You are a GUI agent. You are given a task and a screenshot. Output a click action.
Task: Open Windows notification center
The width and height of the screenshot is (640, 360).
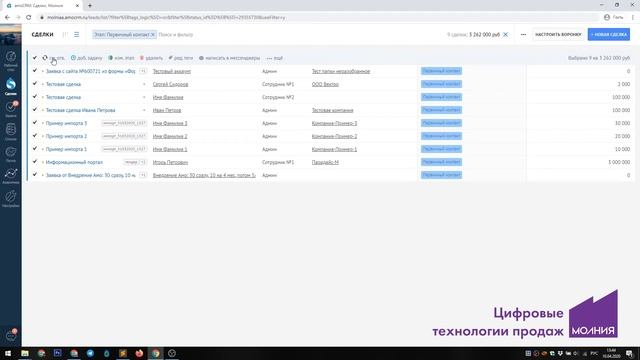629,353
